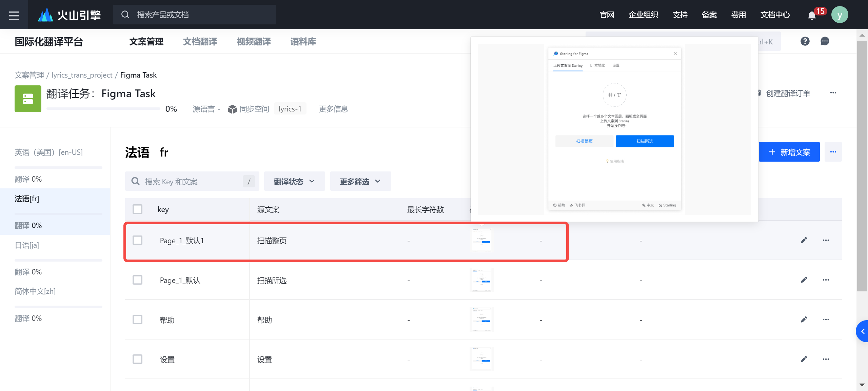Check the 帮助 row checkbox
Viewport: 868px width, 391px height.
click(x=137, y=320)
